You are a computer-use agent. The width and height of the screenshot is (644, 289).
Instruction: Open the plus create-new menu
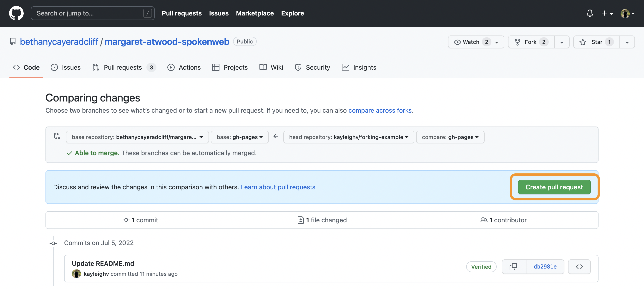607,13
